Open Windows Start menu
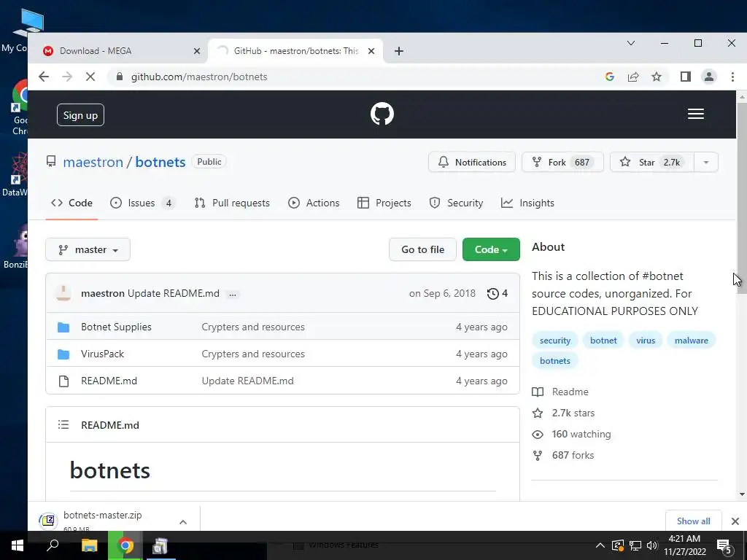The image size is (747, 560). pyautogui.click(x=18, y=545)
